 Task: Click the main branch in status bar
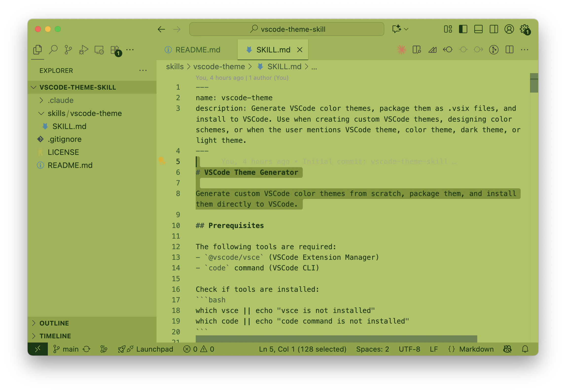(66, 349)
